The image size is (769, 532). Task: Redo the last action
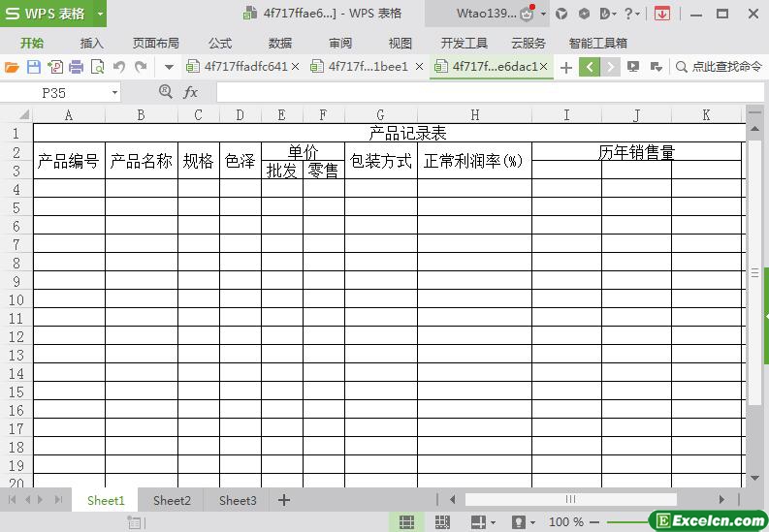pos(141,67)
